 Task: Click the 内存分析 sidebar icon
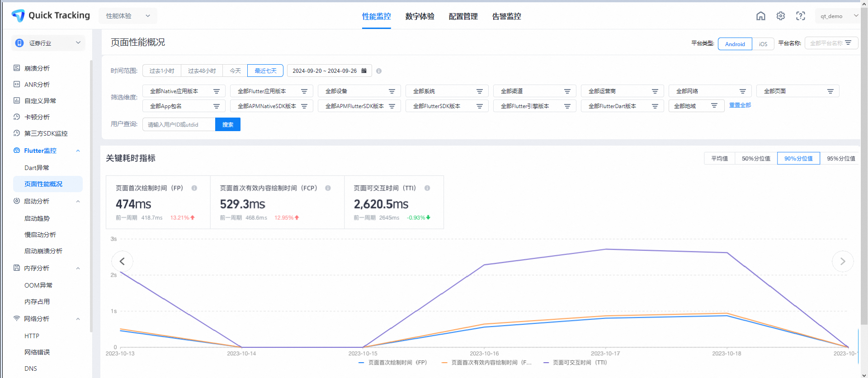[17, 268]
